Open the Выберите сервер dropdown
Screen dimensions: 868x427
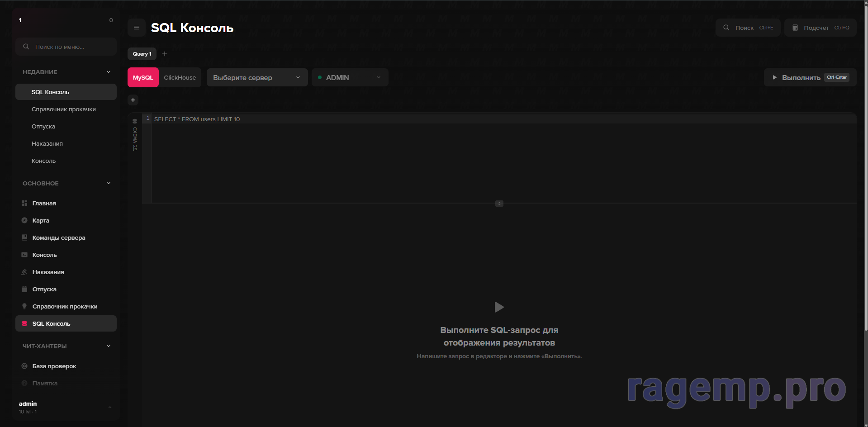(257, 77)
